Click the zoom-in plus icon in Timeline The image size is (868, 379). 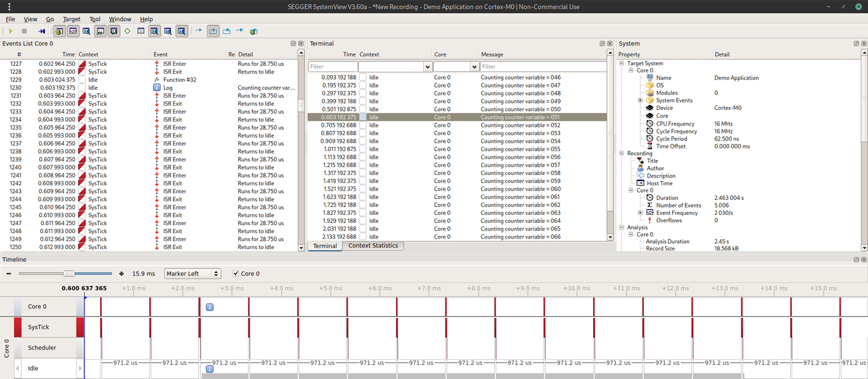click(122, 273)
